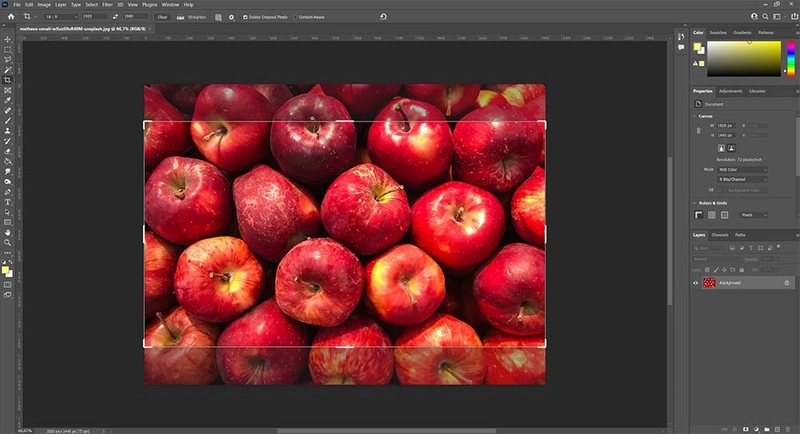
Task: Open crop settings gear menu
Action: point(232,17)
